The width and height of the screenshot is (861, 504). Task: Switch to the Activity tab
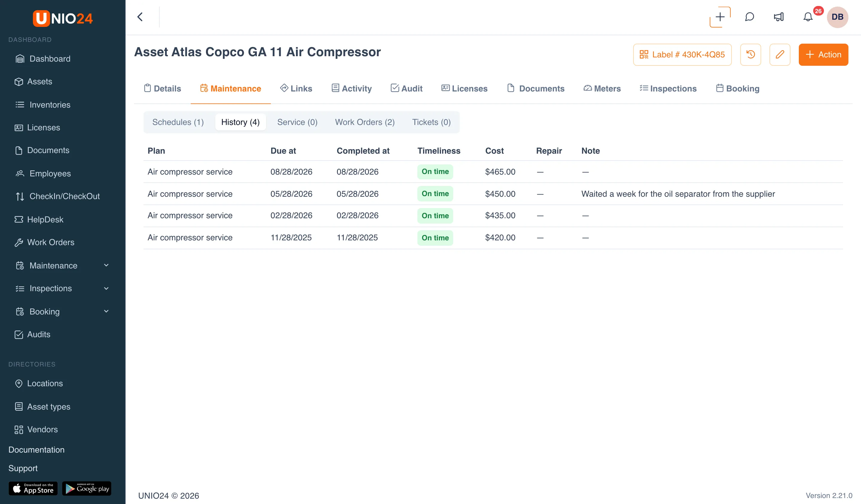click(x=352, y=88)
